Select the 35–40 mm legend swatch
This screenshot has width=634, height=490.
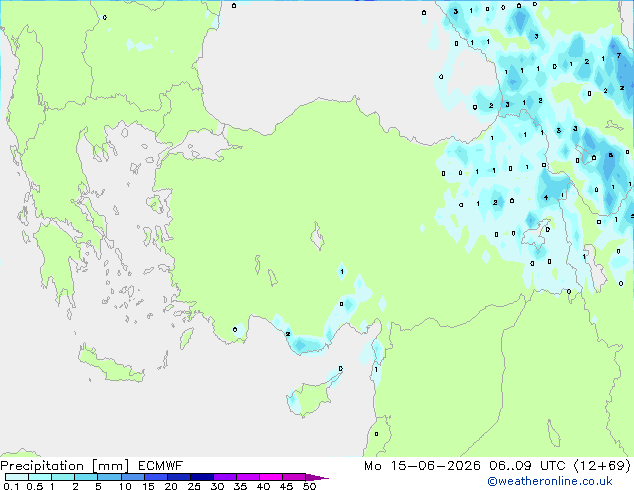(247, 477)
